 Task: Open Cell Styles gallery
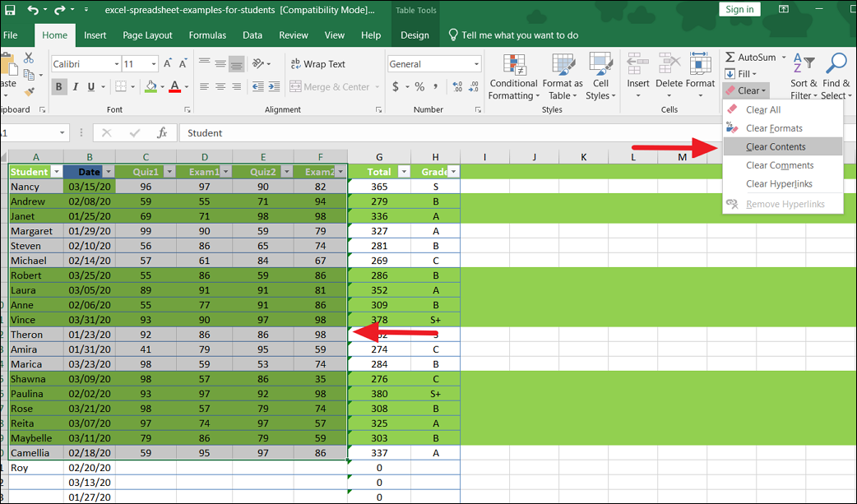tap(600, 76)
